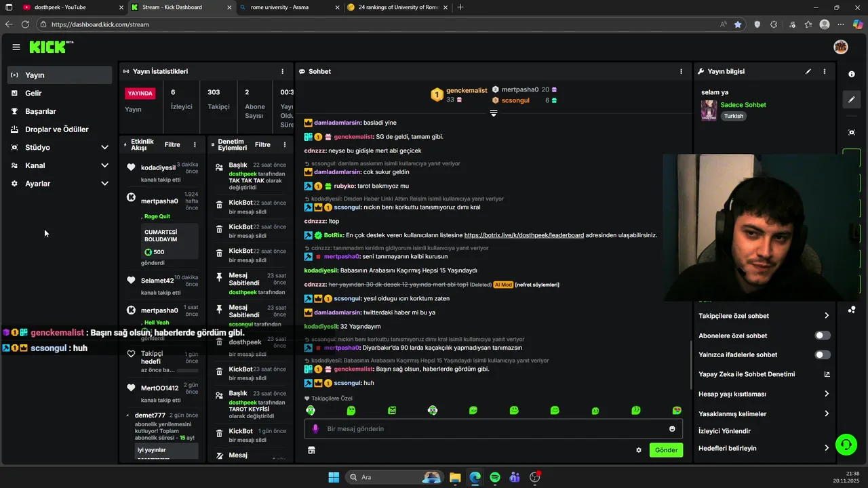The image size is (868, 488).
Task: Click the shop icon below the message box
Action: (311, 450)
